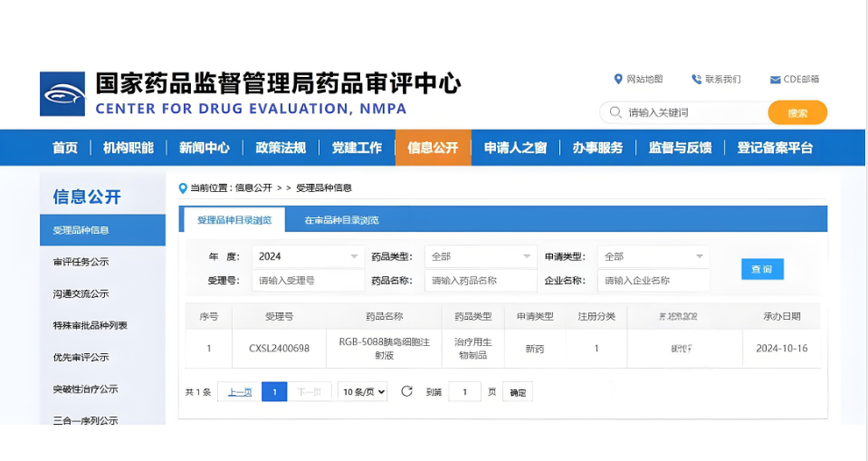Click the search magnifier icon

pos(616,113)
